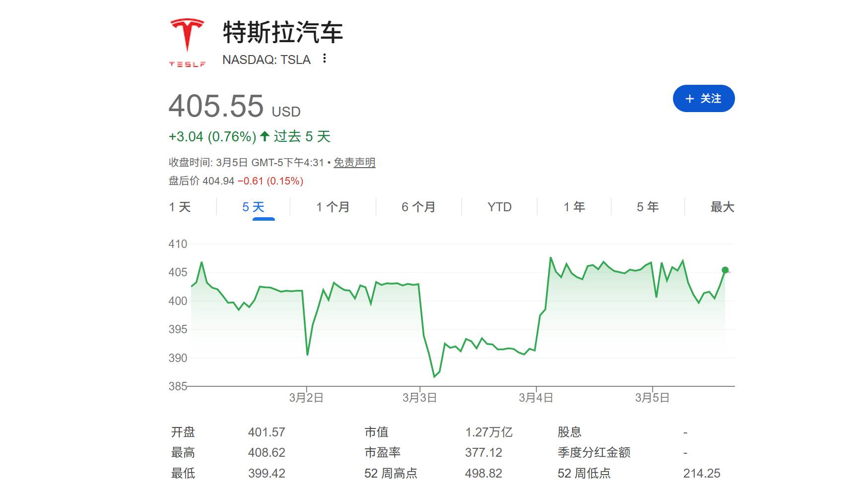Click the 3月4日 date label on axis
This screenshot has height=488, width=868.
point(535,398)
